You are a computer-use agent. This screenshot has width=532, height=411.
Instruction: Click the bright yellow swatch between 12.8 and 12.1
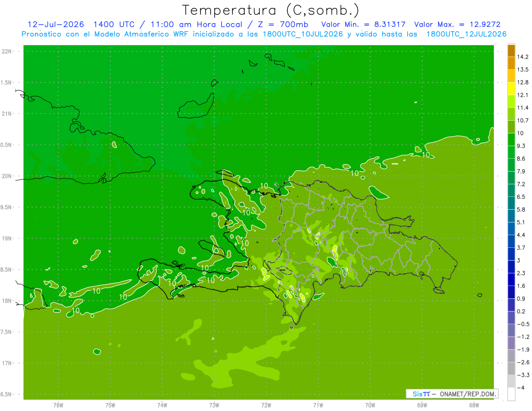click(511, 89)
